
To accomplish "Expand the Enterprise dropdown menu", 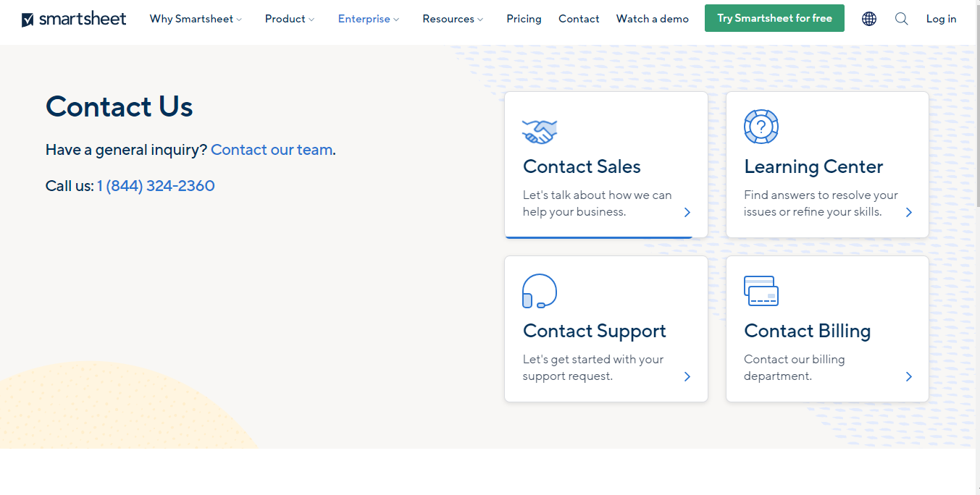I will (369, 19).
